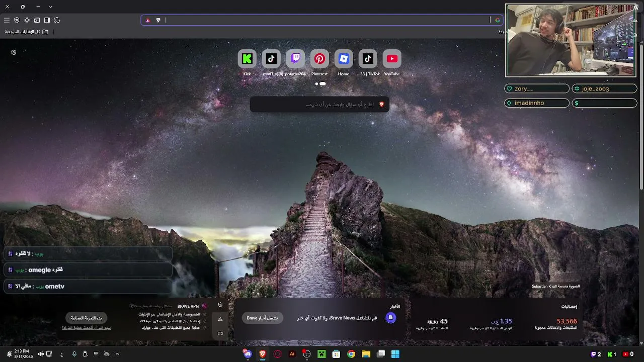Image resolution: width=644 pixels, height=362 pixels.
Task: Click the 45 minutes time saved stat
Action: (432, 324)
